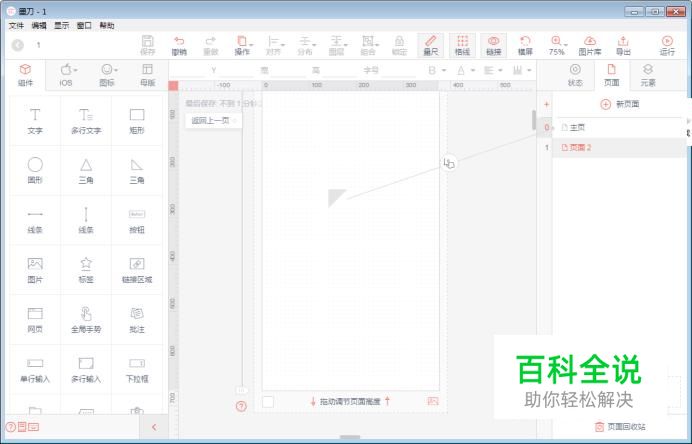Open the 元素 elements tab
The width and height of the screenshot is (692, 444).
[648, 75]
